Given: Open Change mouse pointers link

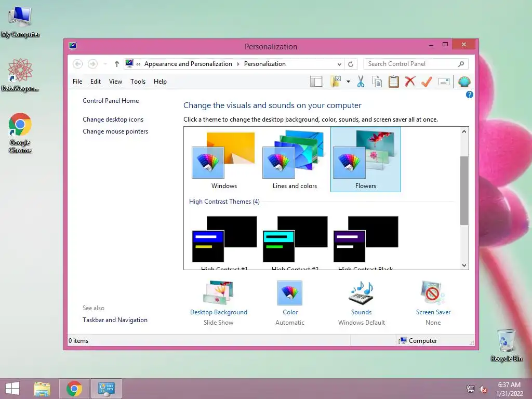Looking at the screenshot, I should click(x=115, y=131).
